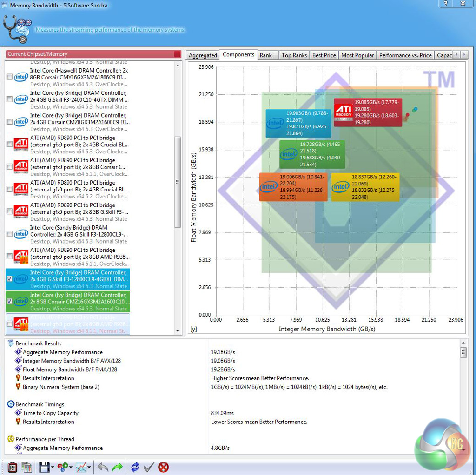476x475 pixels.
Task: Click the Intel logo of Sandy Bridge entry
Action: (x=21, y=234)
